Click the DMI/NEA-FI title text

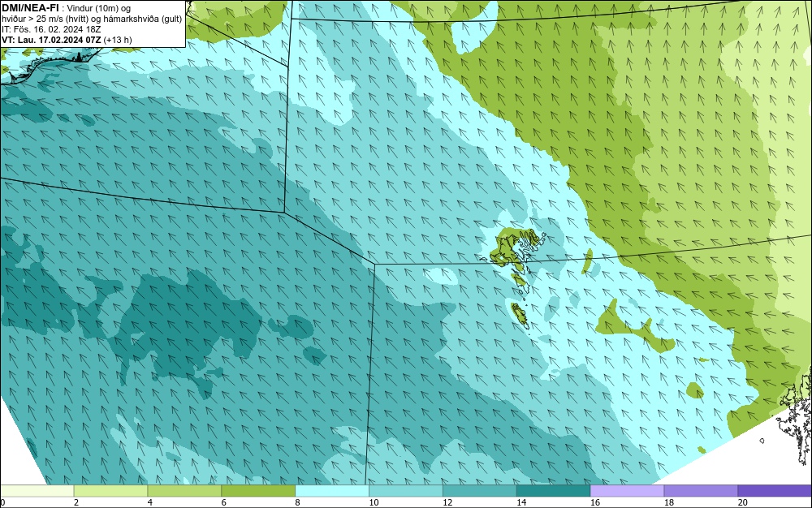[x=30, y=7]
